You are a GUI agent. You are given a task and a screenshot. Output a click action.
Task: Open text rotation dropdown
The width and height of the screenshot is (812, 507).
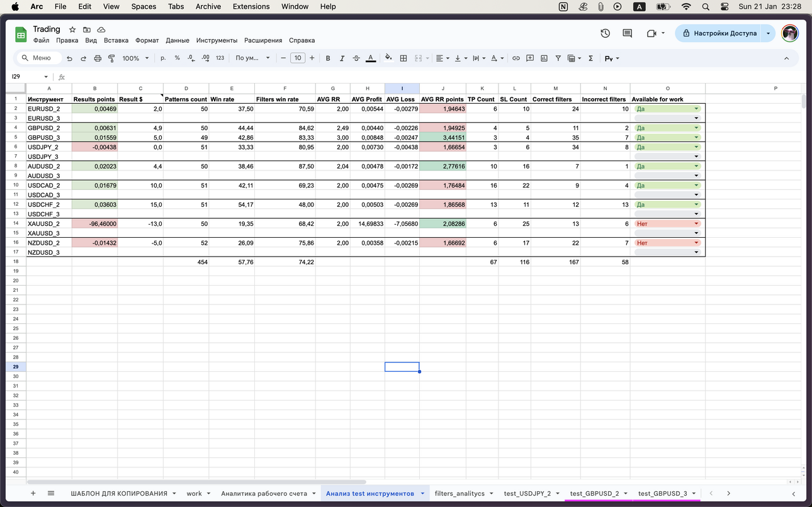tap(497, 58)
